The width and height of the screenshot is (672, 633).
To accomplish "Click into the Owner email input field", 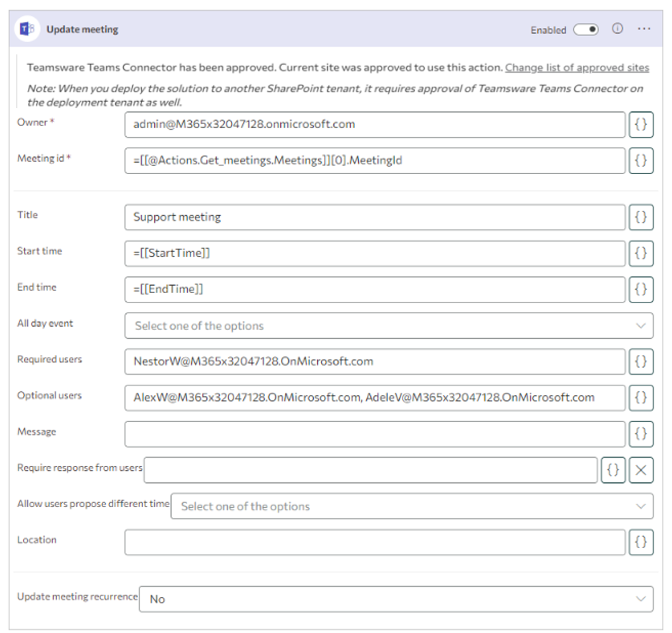I will 375,125.
